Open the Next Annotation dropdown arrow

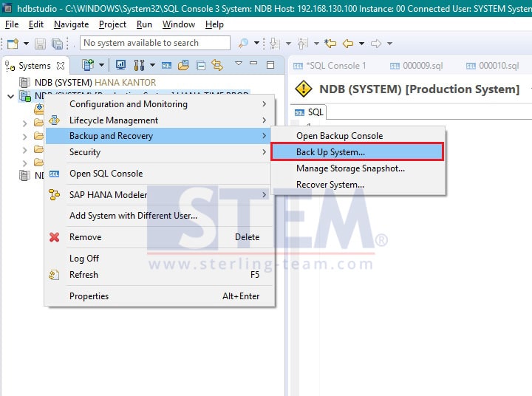click(x=288, y=44)
